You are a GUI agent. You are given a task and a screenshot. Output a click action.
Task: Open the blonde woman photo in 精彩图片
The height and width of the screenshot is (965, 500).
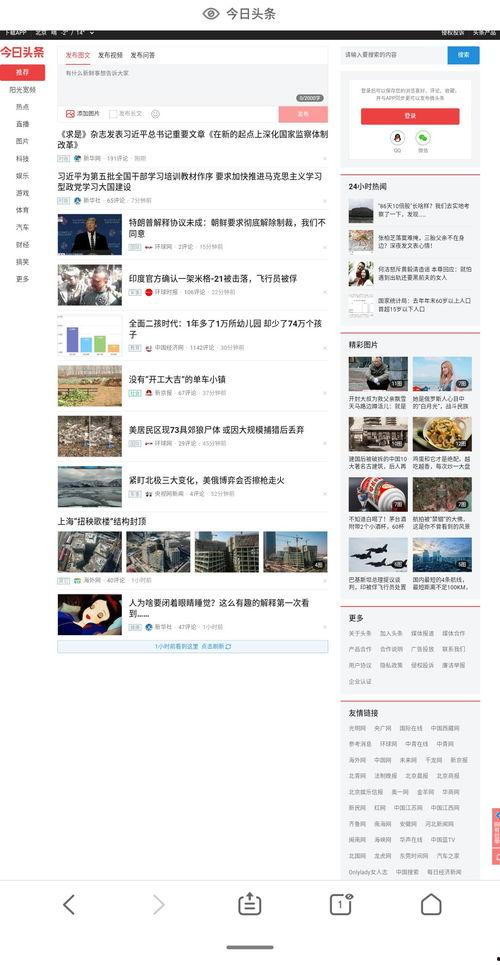coord(442,374)
